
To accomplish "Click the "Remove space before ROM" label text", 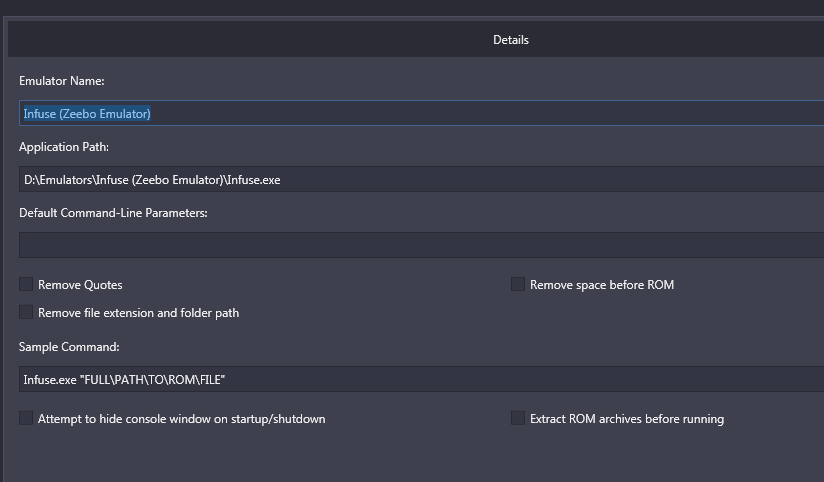I will (x=602, y=285).
